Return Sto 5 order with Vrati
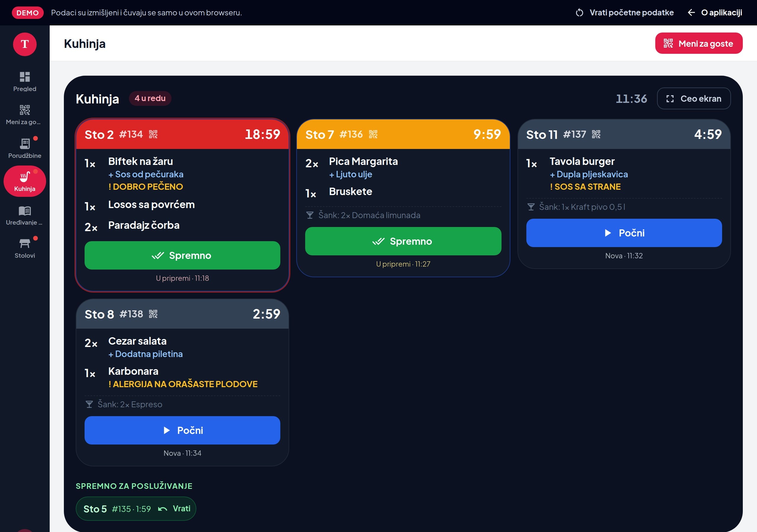Image resolution: width=757 pixels, height=532 pixels. pyautogui.click(x=174, y=509)
